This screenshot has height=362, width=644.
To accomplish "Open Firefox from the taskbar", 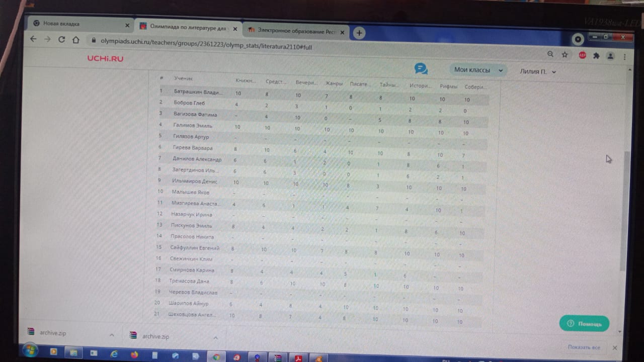I will coord(134,354).
